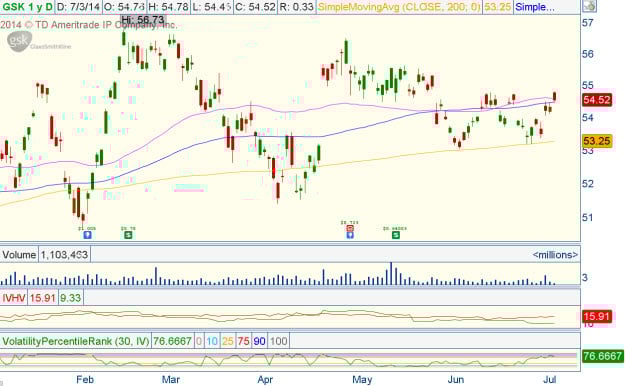The image size is (625, 386).
Task: Click the gray 100 level label
Action: pyautogui.click(x=278, y=341)
